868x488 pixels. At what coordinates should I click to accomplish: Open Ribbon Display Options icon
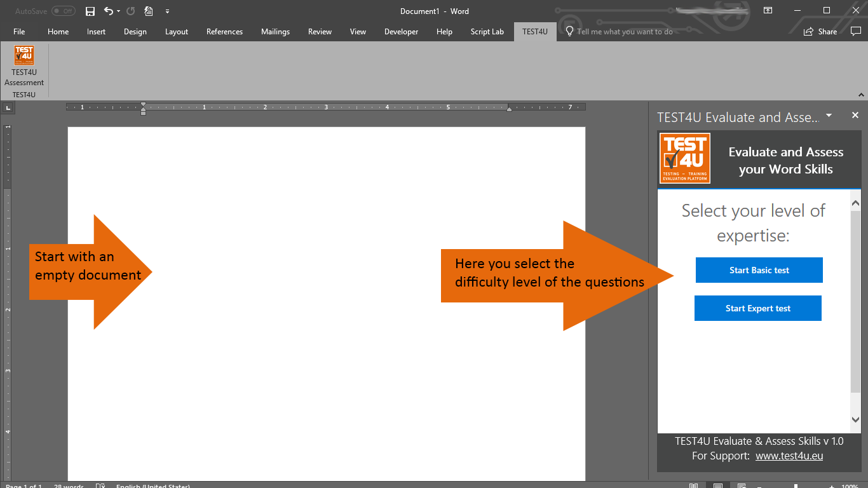[768, 11]
